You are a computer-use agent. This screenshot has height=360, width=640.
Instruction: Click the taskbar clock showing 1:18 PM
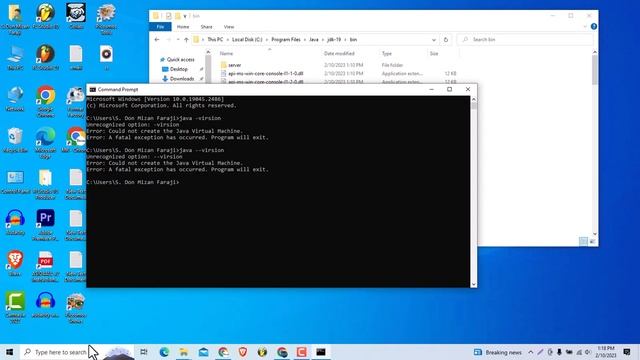coord(606,352)
